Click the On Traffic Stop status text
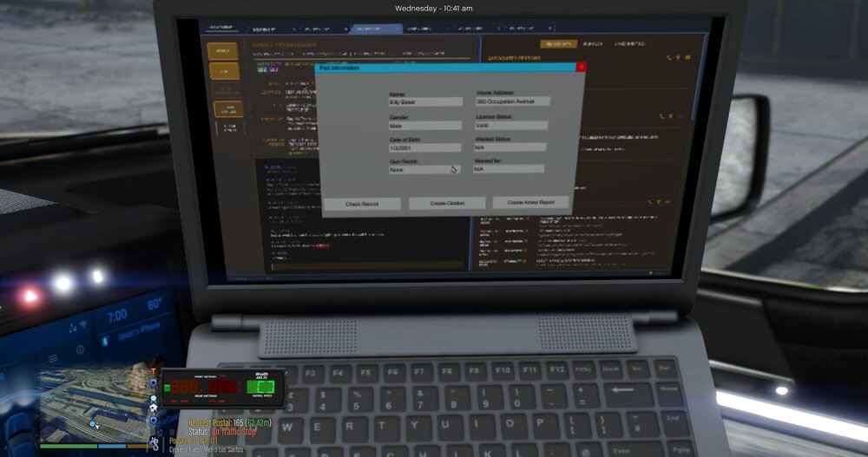This screenshot has height=457, width=868. coord(233,432)
